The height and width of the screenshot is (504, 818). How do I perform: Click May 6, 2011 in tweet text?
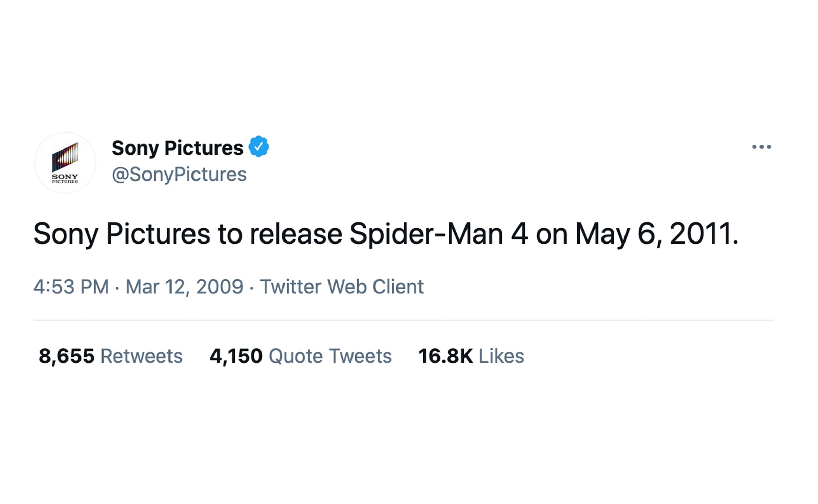pos(656,234)
